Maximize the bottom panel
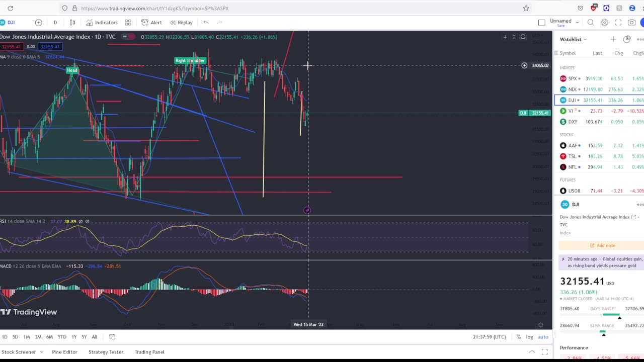 [x=545, y=352]
